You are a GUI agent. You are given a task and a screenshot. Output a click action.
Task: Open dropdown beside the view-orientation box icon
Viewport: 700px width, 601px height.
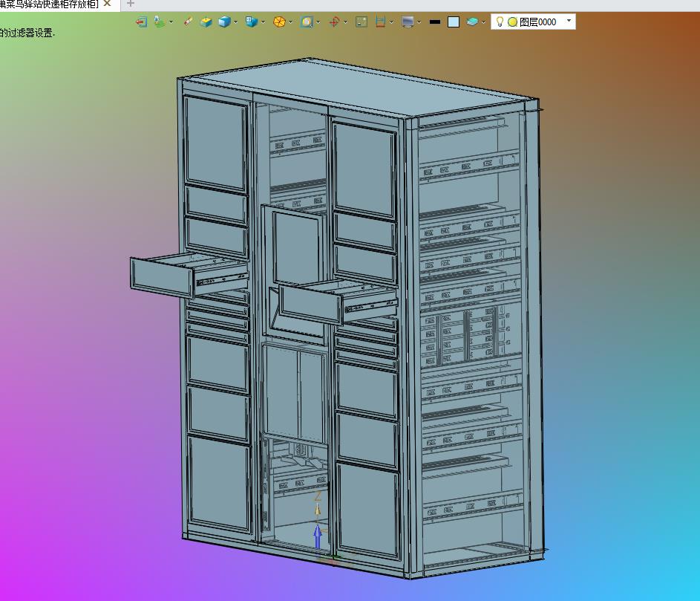coord(263,22)
